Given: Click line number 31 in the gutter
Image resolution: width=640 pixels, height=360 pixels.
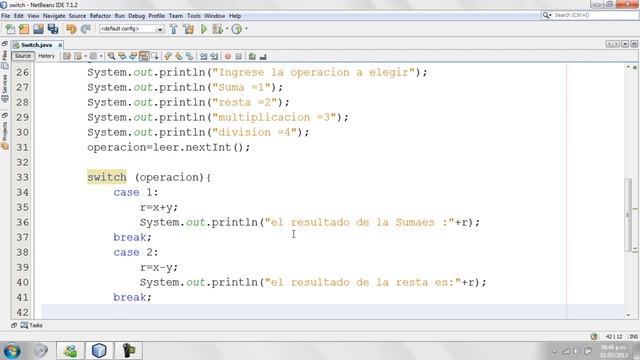Looking at the screenshot, I should [22, 147].
